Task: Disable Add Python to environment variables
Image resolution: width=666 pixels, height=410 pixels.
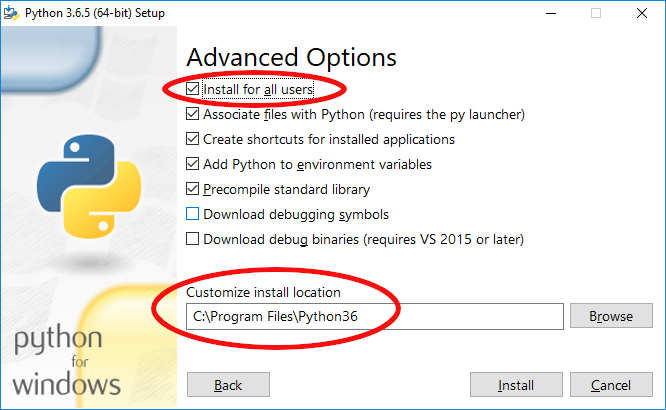Action: click(192, 164)
